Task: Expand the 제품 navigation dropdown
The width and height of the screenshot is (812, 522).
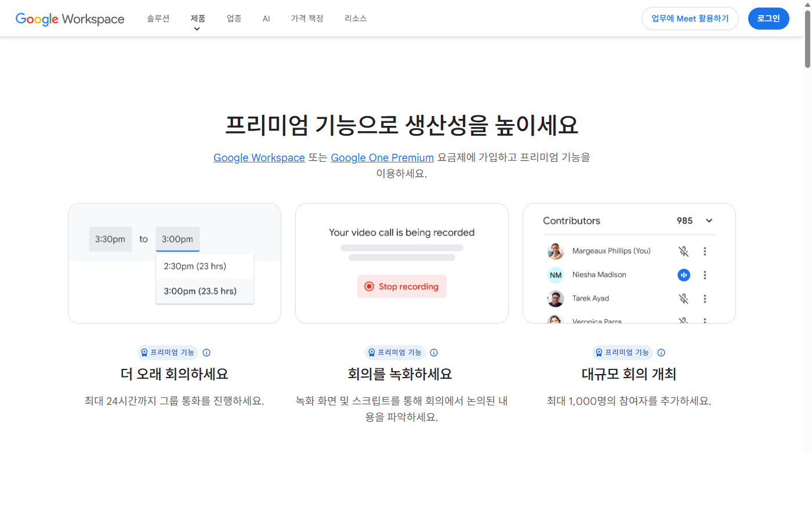Action: tap(197, 19)
